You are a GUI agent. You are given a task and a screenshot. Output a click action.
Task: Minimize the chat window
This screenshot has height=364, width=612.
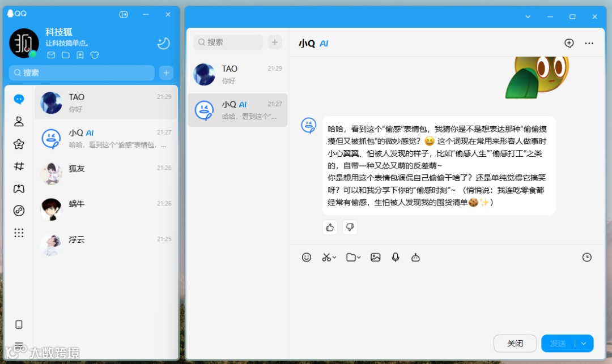point(550,17)
